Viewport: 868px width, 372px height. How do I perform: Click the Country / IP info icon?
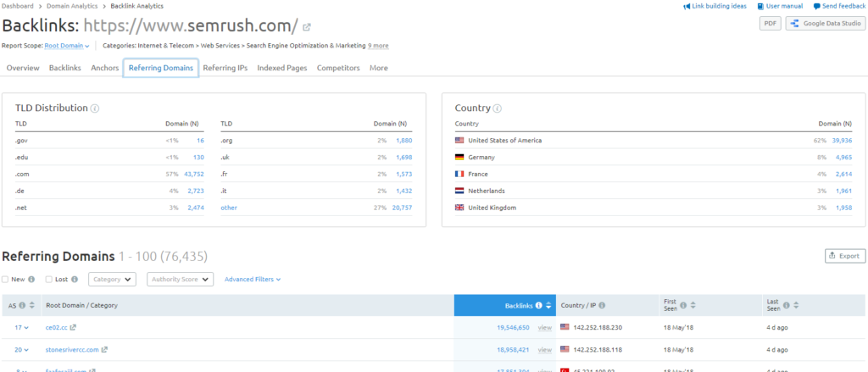point(602,306)
